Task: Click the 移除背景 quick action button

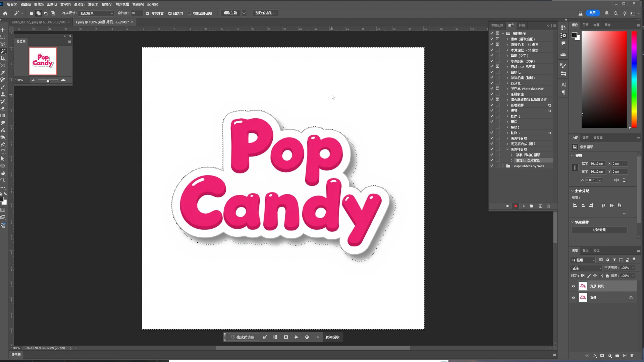Action: [599, 230]
